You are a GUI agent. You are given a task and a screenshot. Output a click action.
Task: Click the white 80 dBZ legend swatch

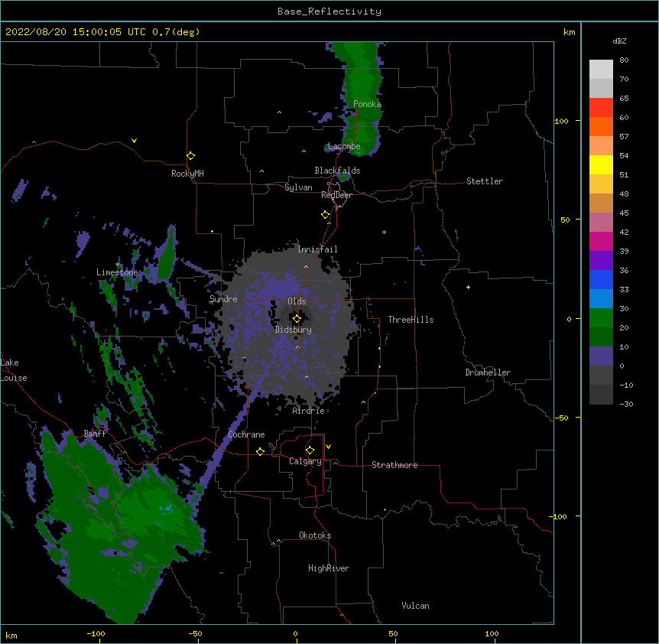pos(601,70)
